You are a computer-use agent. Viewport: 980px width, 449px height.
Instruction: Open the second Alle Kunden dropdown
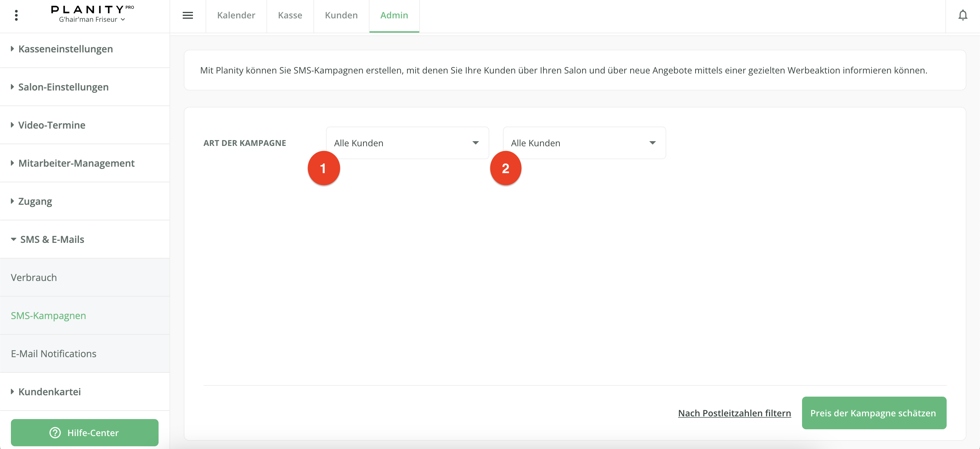point(584,143)
